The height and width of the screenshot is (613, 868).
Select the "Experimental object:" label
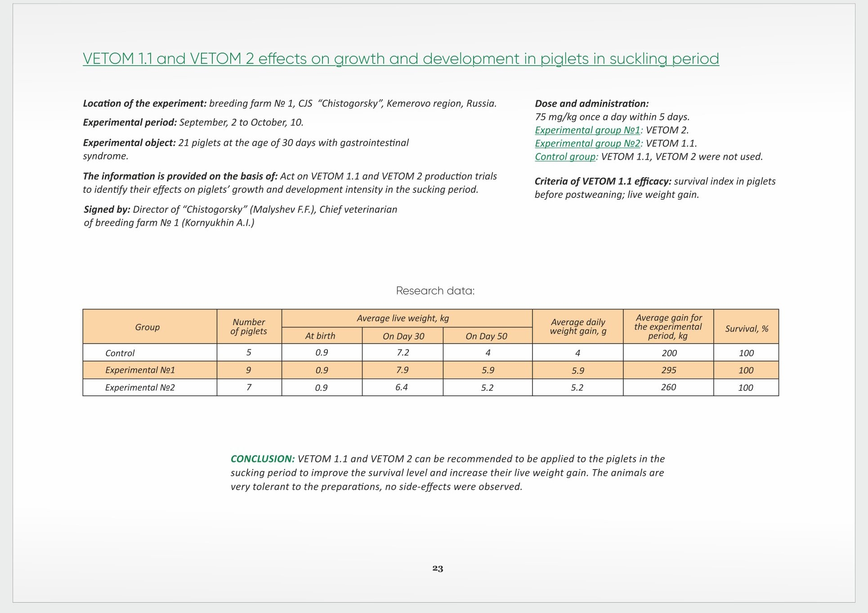[129, 143]
